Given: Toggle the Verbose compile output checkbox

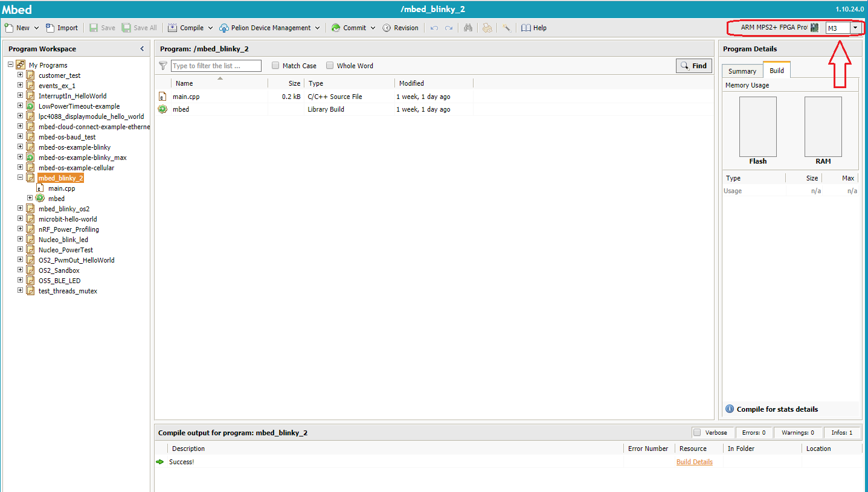Looking at the screenshot, I should 697,432.
